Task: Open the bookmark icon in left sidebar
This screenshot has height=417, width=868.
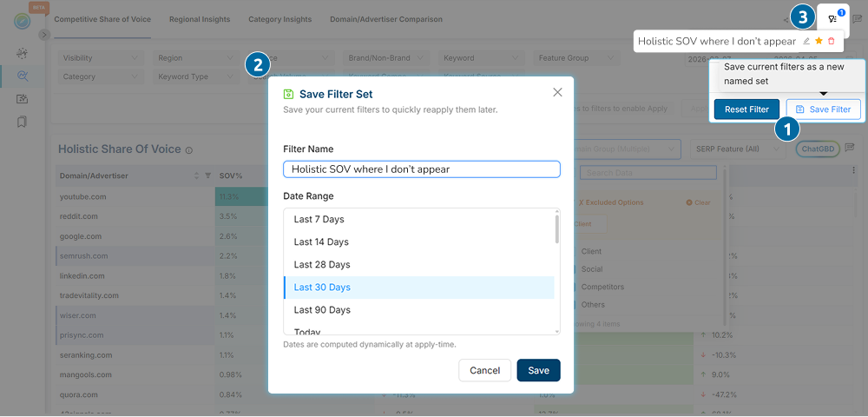Action: 22,122
